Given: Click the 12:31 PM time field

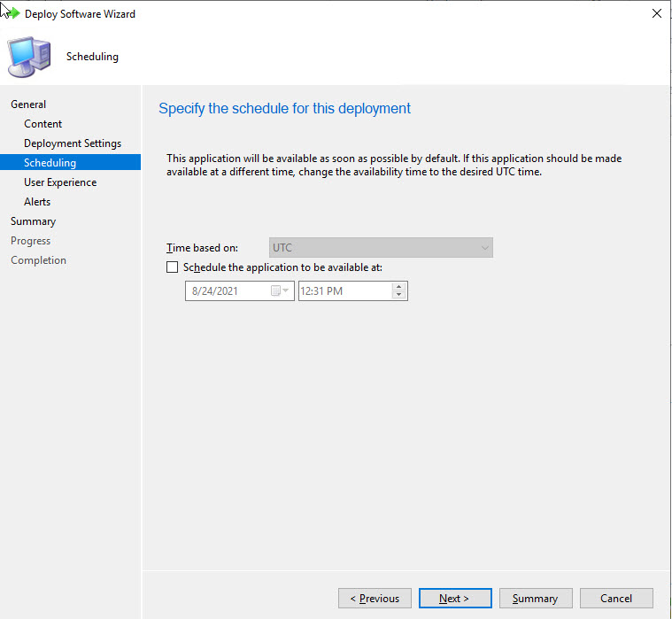Looking at the screenshot, I should tap(344, 290).
